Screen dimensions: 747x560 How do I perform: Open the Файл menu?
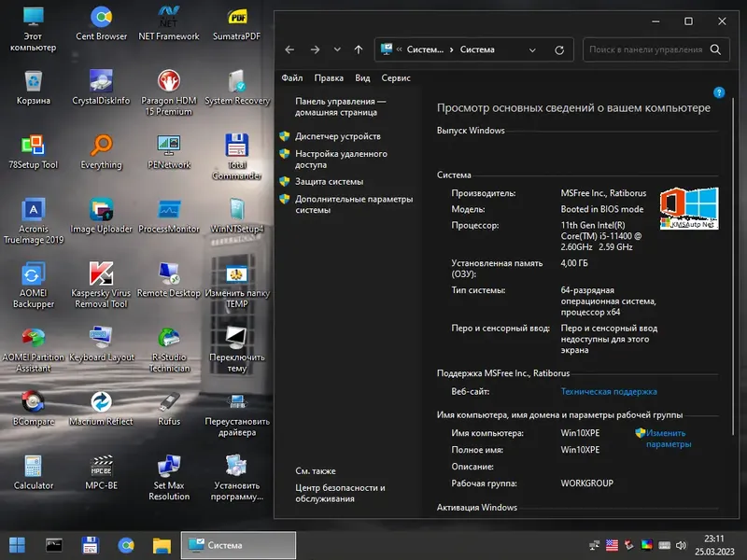292,78
